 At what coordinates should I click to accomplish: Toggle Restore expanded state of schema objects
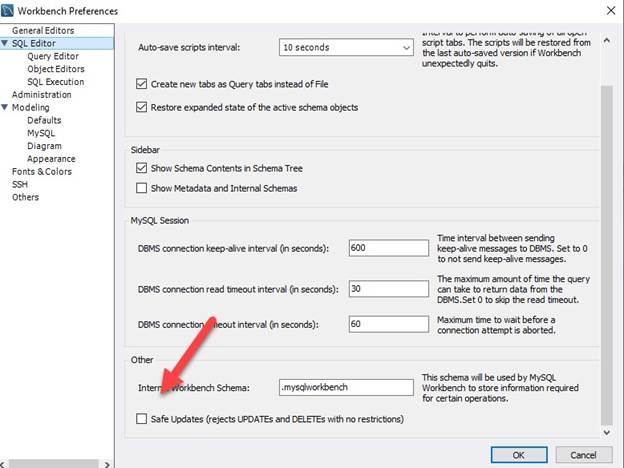click(x=141, y=107)
